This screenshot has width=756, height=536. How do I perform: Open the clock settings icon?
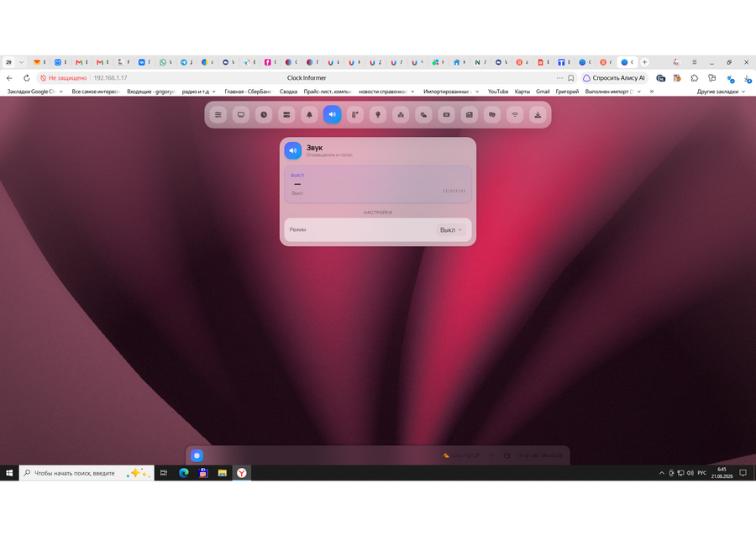(264, 115)
